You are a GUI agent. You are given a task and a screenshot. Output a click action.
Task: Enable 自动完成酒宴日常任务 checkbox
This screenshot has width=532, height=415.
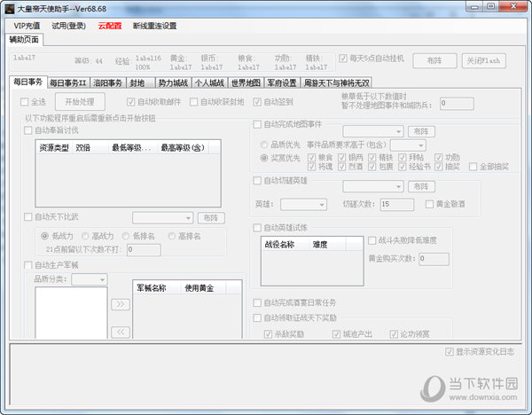point(295,302)
